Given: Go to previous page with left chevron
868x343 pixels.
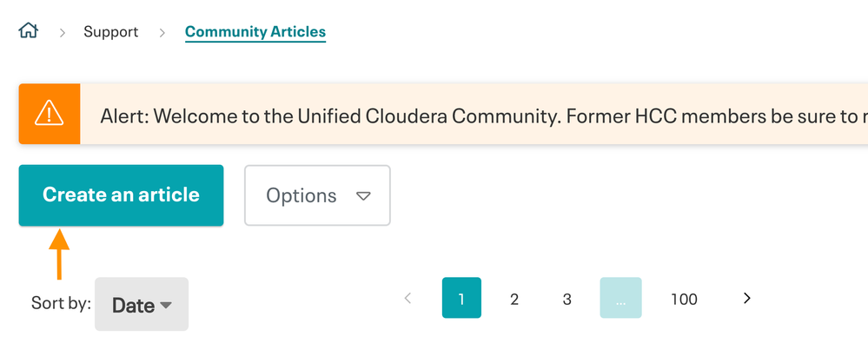Looking at the screenshot, I should (x=408, y=298).
